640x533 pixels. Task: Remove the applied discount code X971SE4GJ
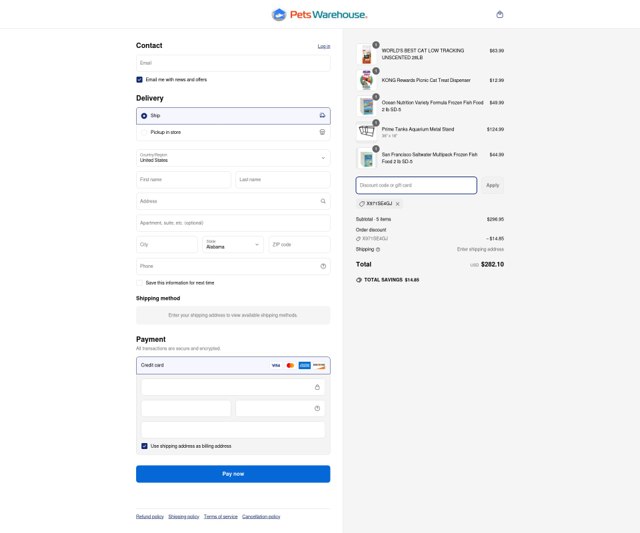coord(398,204)
